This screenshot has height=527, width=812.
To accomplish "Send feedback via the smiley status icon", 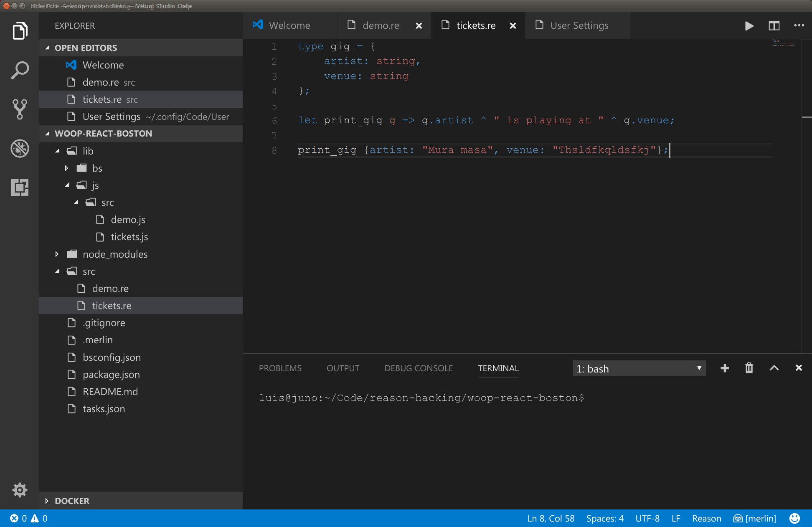I will [794, 518].
